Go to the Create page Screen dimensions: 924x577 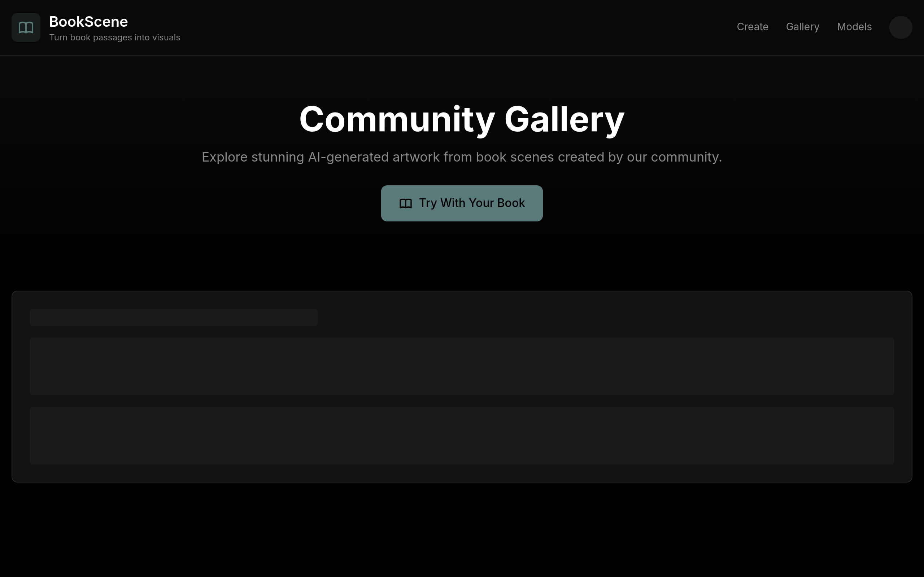tap(752, 27)
